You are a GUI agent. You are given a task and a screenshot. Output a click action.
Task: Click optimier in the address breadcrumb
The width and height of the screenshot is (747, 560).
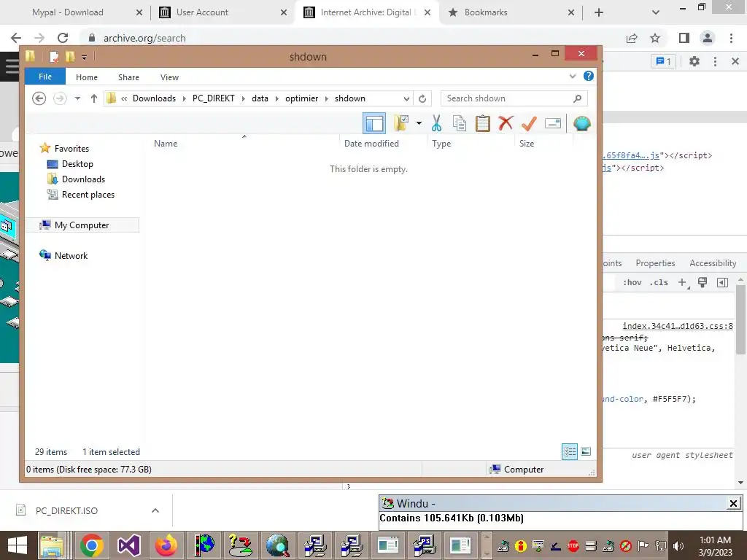[x=301, y=98]
